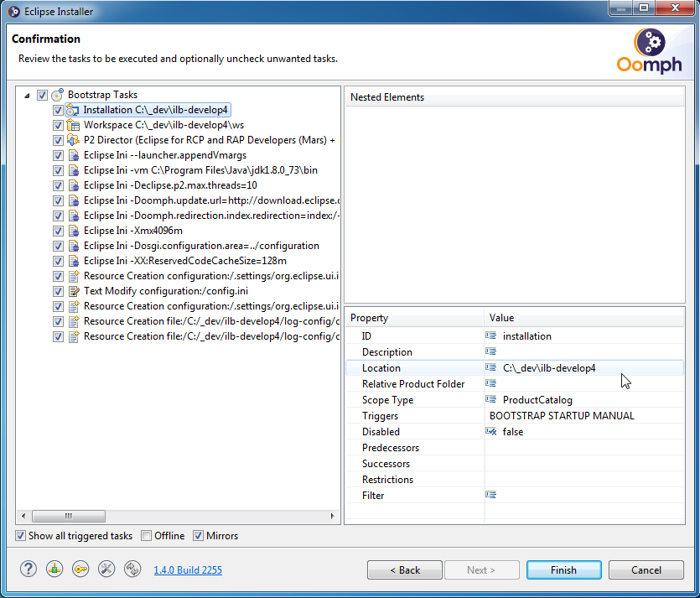Click the Finish button
This screenshot has height=598, width=700.
(564, 569)
